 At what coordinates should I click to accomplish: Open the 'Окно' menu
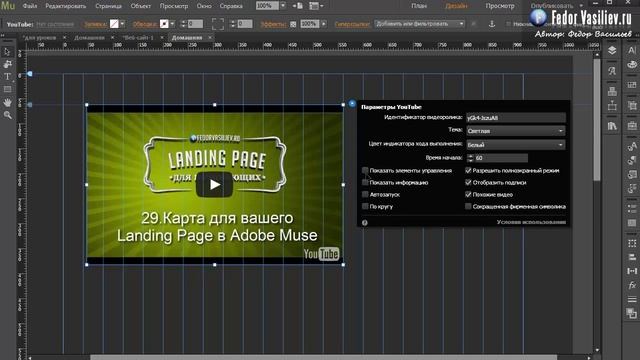pyautogui.click(x=204, y=6)
